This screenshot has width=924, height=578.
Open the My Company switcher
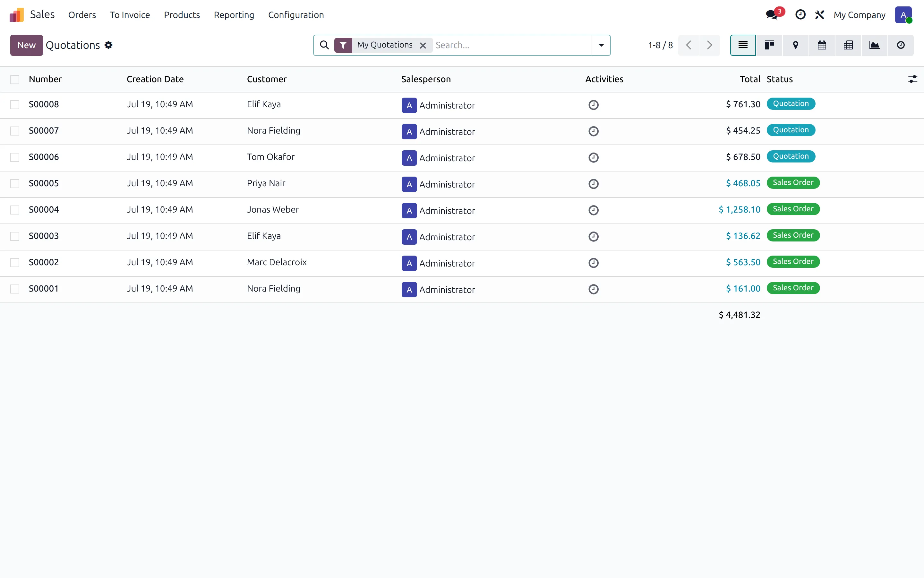(859, 15)
